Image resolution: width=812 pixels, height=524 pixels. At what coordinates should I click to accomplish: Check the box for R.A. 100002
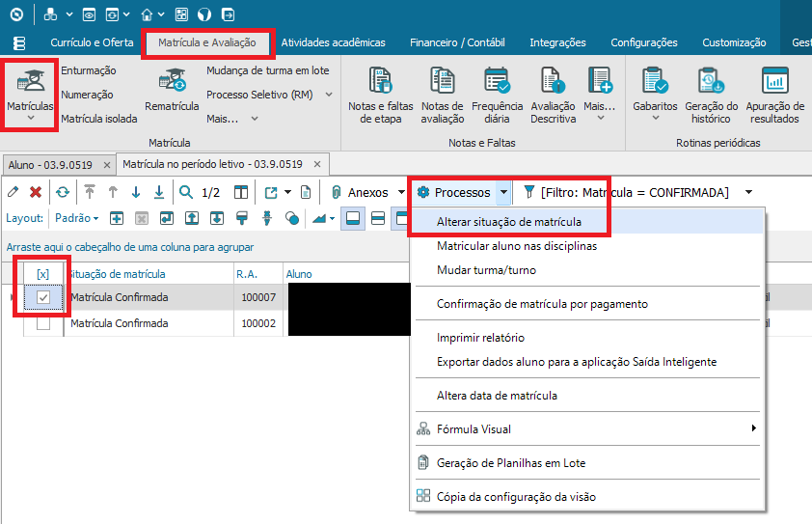pyautogui.click(x=43, y=323)
